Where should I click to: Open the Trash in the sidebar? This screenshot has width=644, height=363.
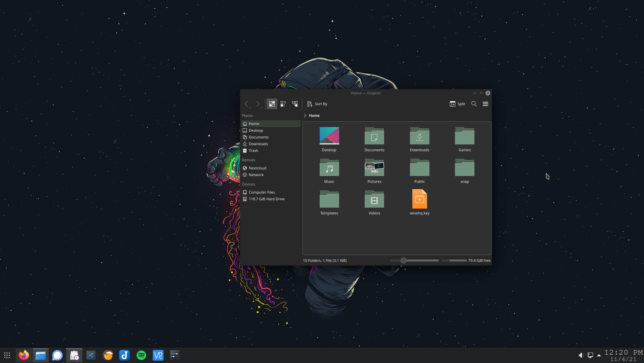pos(253,151)
